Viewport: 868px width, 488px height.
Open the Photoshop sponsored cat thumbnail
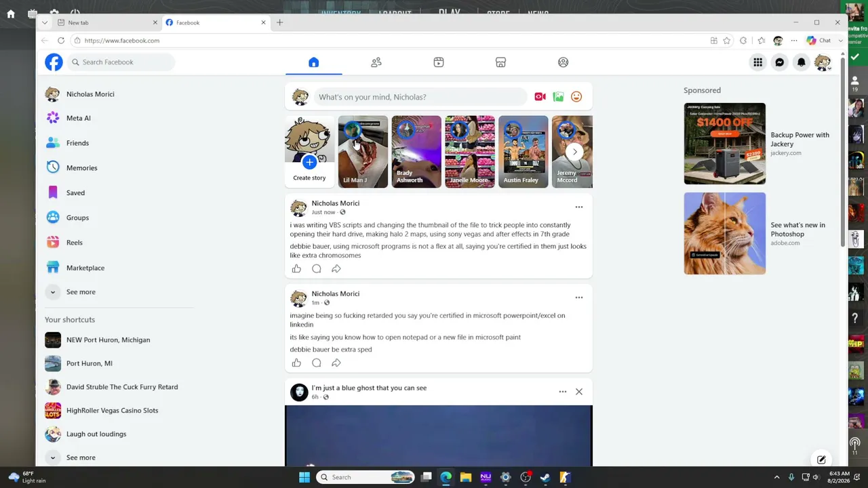(x=724, y=234)
